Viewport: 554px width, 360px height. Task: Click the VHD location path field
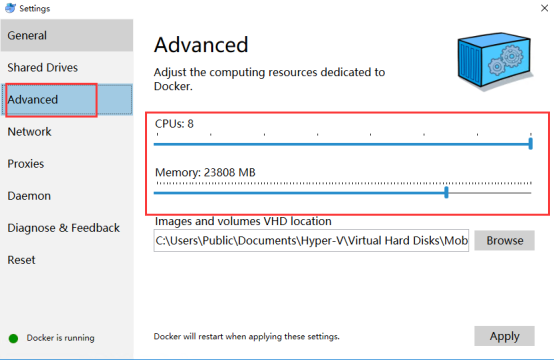coord(311,241)
